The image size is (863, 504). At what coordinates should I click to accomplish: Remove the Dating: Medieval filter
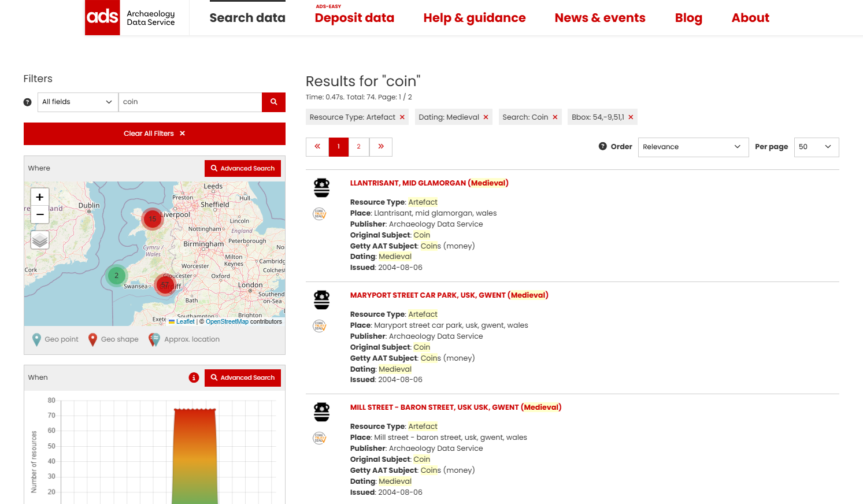pyautogui.click(x=486, y=117)
